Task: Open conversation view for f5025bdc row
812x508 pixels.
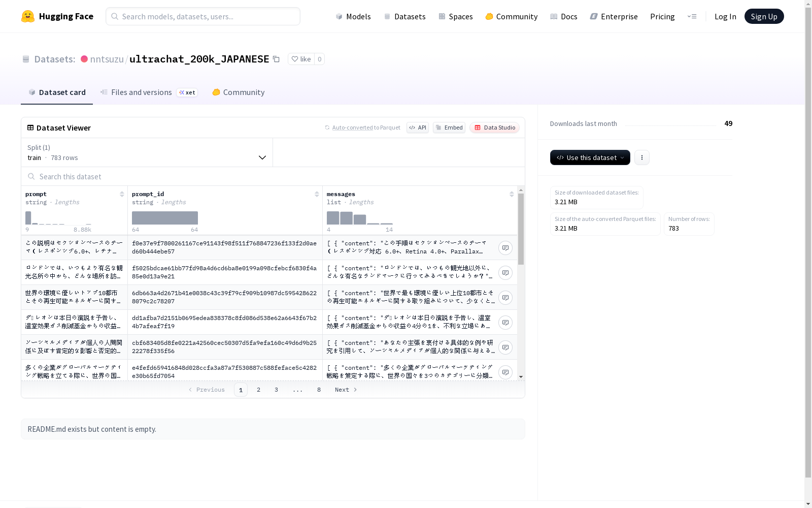Action: pos(505,273)
